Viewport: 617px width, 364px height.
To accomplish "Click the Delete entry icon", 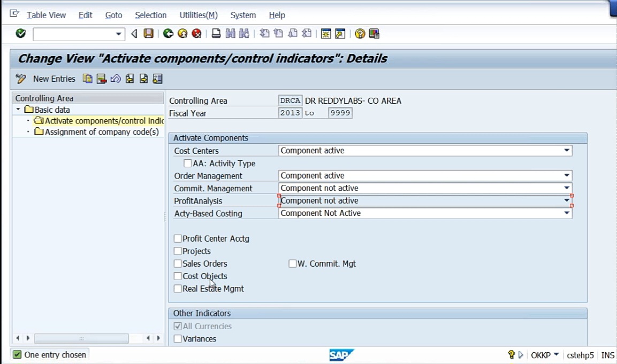I will (102, 79).
